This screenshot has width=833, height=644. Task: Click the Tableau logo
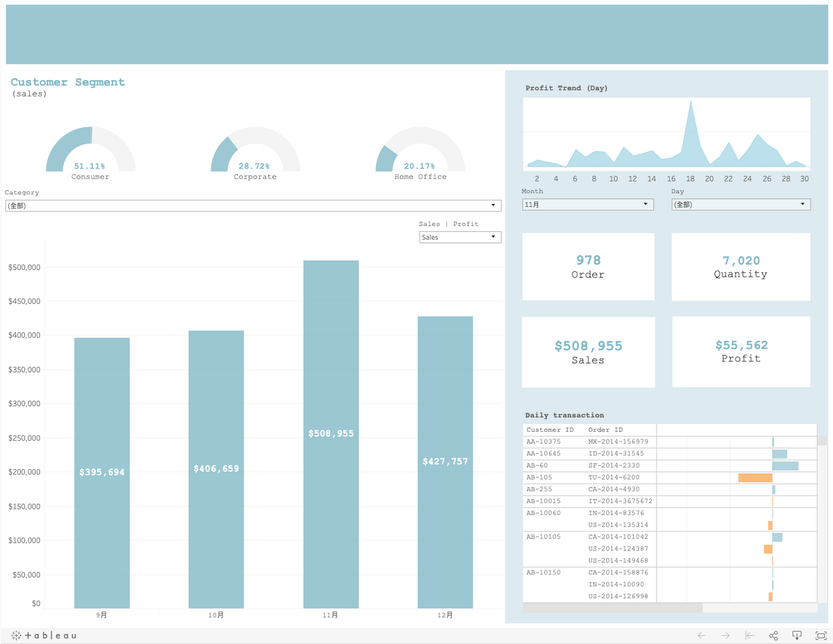tap(43, 635)
